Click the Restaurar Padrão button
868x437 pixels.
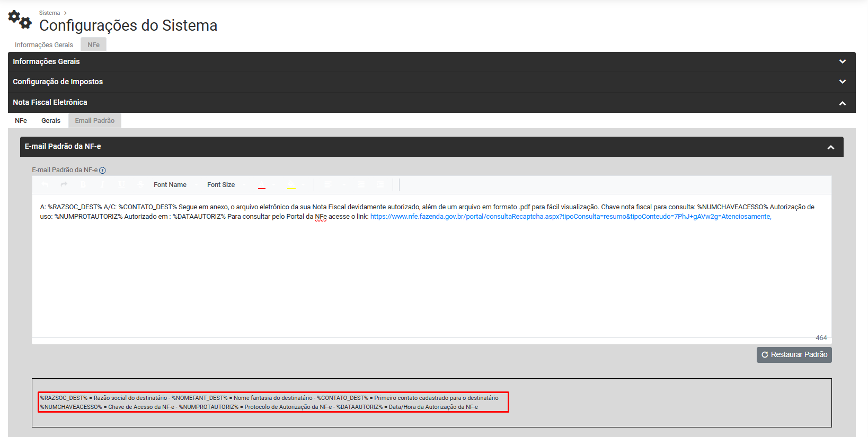click(794, 355)
